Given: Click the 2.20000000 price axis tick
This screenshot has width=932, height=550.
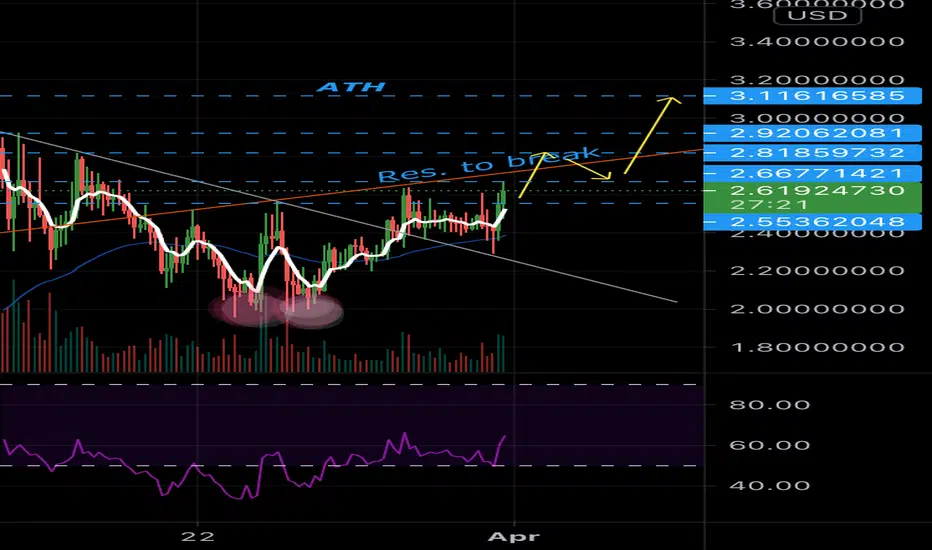Looking at the screenshot, I should coord(817,271).
